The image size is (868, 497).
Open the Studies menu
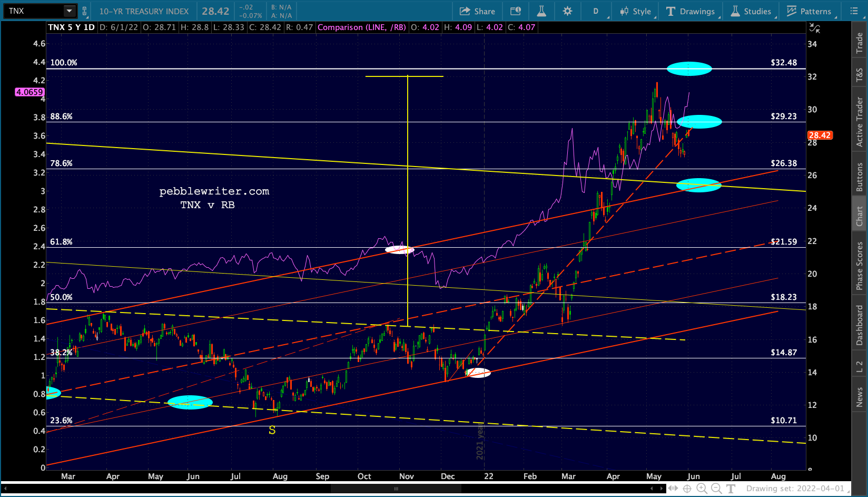(751, 11)
